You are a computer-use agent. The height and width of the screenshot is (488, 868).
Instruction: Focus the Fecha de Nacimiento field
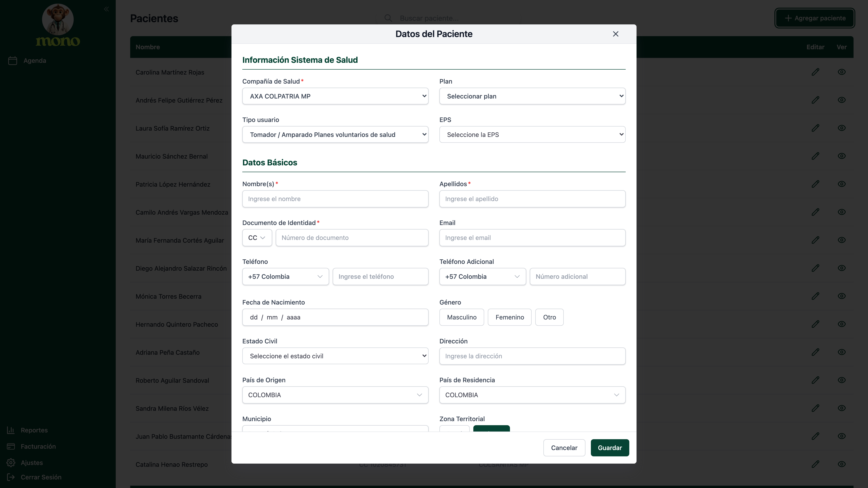point(335,317)
